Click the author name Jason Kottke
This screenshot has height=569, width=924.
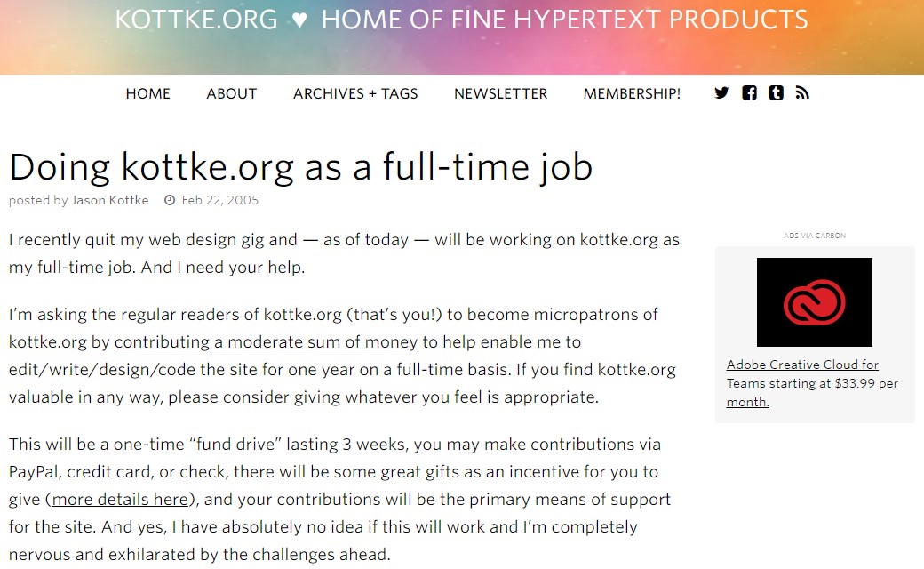110,201
